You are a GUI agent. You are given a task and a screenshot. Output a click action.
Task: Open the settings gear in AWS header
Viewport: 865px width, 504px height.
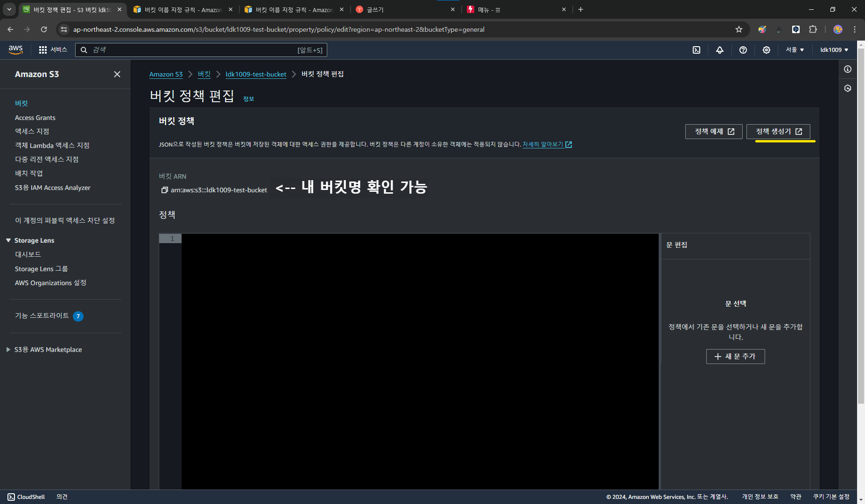(x=767, y=50)
